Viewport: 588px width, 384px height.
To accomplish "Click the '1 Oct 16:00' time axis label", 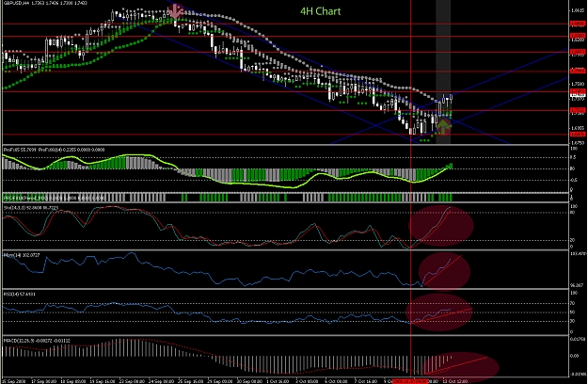I will click(x=278, y=381).
